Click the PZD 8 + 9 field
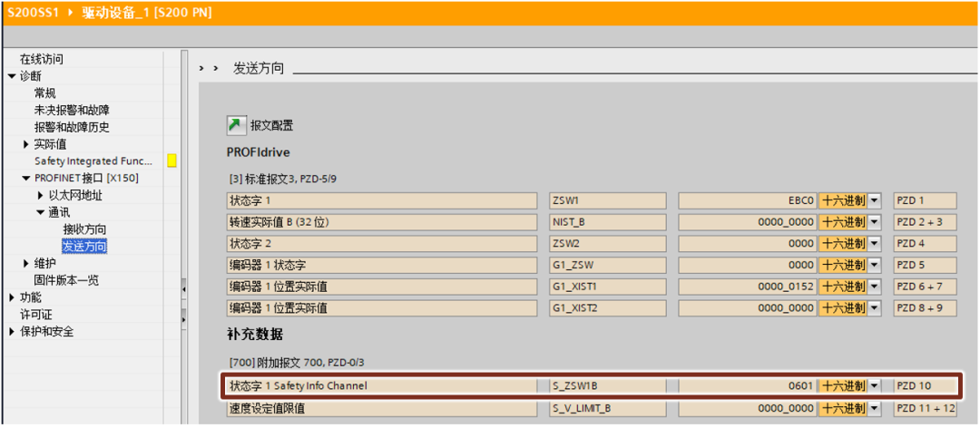This screenshot has height=428, width=980. (925, 308)
